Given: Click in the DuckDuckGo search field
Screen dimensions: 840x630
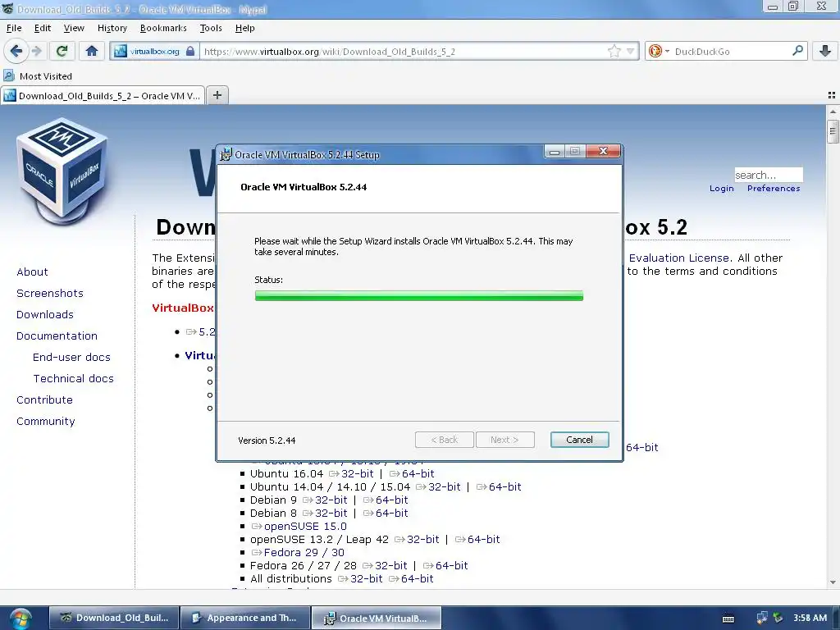Looking at the screenshot, I should click(x=731, y=52).
